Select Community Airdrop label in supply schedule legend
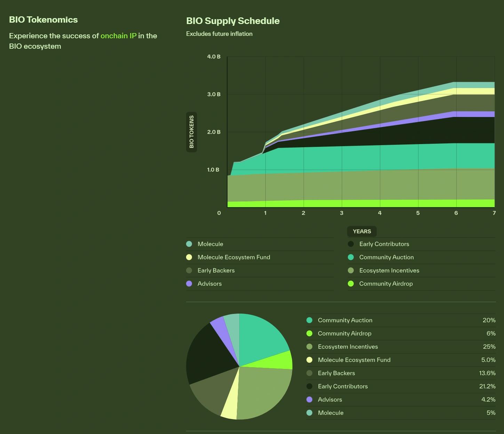 click(386, 284)
